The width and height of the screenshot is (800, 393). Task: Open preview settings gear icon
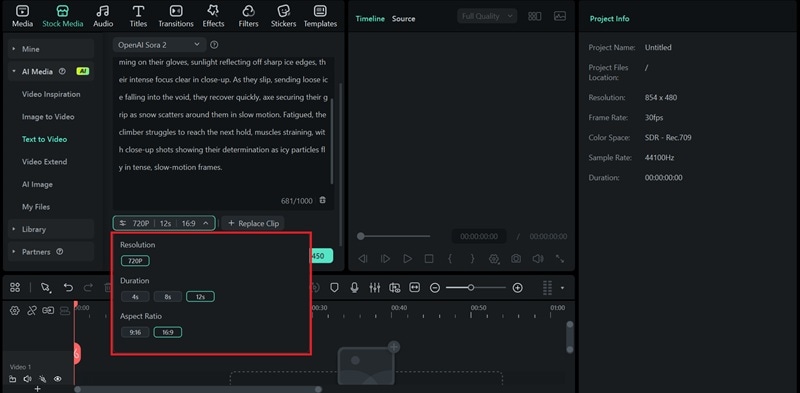(494, 259)
